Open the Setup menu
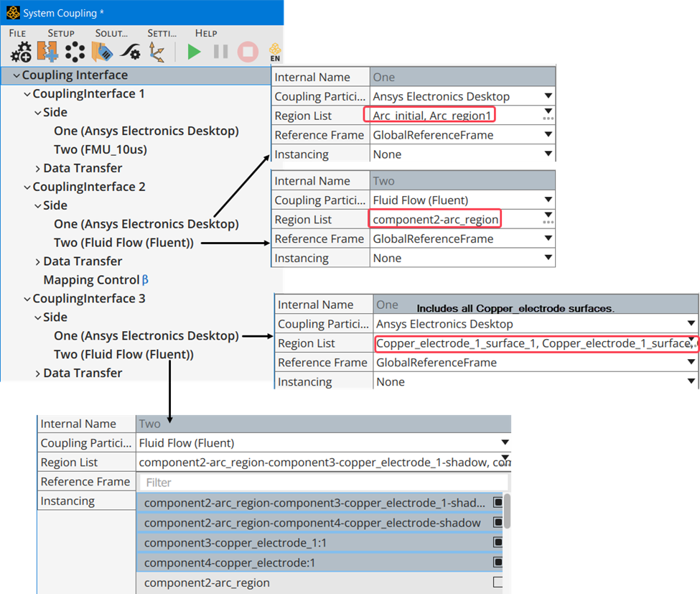This screenshot has height=594, width=700. [x=61, y=33]
